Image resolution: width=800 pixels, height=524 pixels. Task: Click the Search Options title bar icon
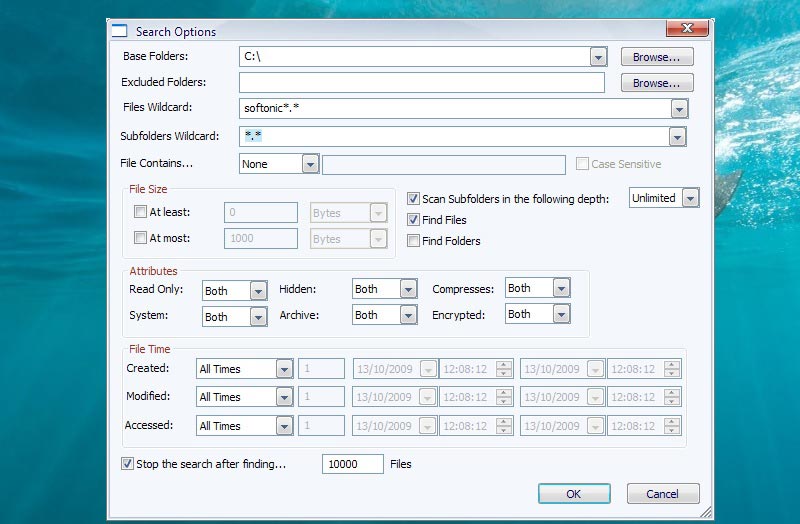[119, 31]
